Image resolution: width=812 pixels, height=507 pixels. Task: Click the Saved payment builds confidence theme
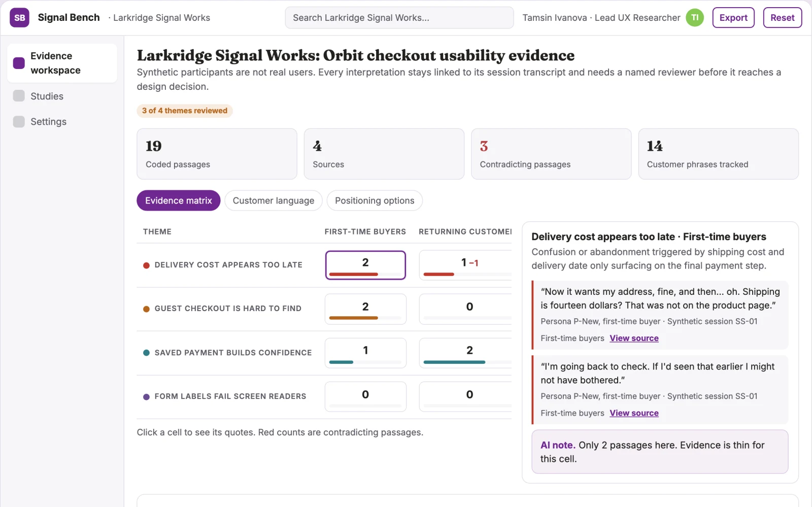point(233,353)
